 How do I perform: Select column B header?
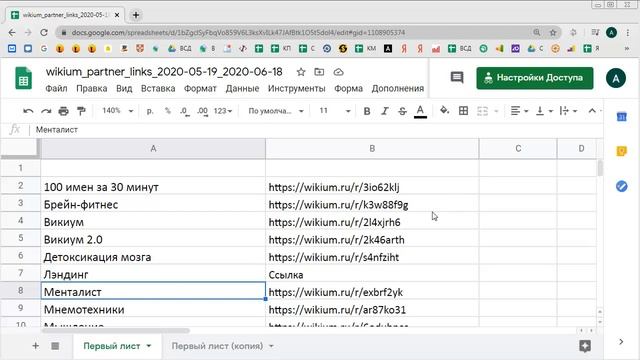pos(372,149)
